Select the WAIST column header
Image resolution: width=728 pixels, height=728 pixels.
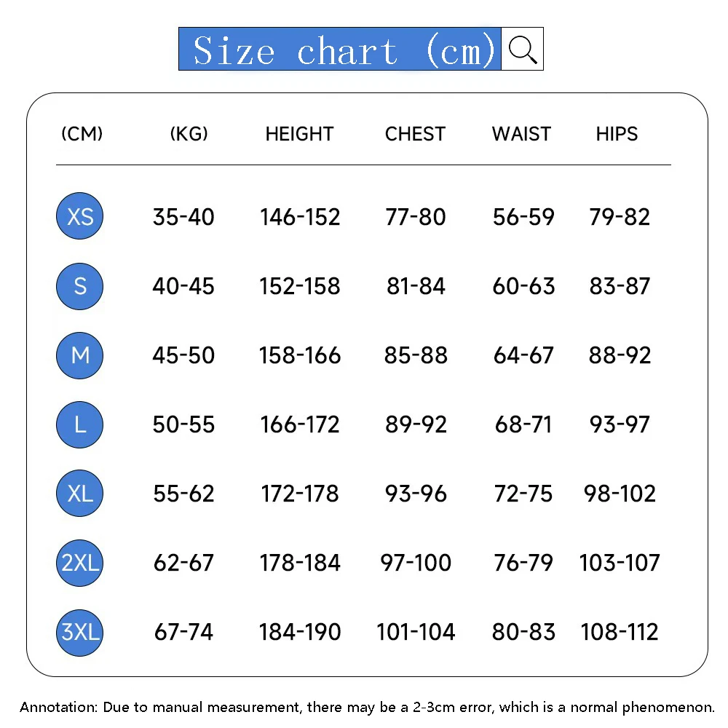click(521, 134)
